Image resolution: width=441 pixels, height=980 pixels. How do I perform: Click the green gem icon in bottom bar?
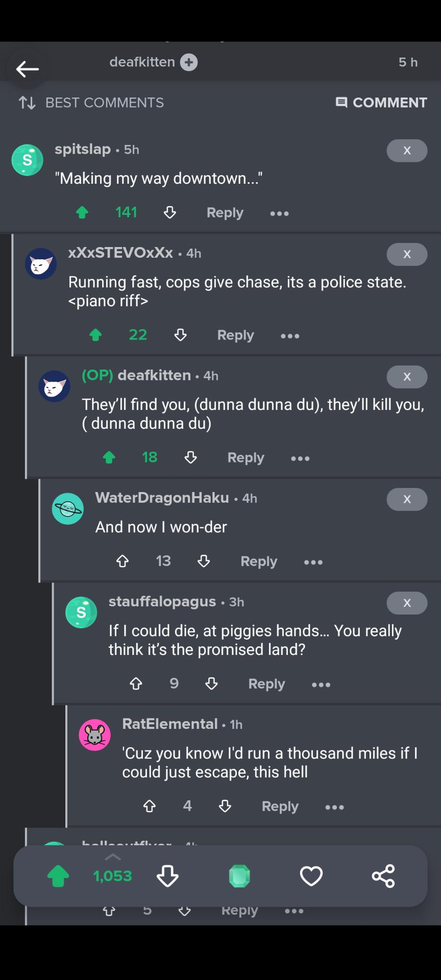(239, 876)
